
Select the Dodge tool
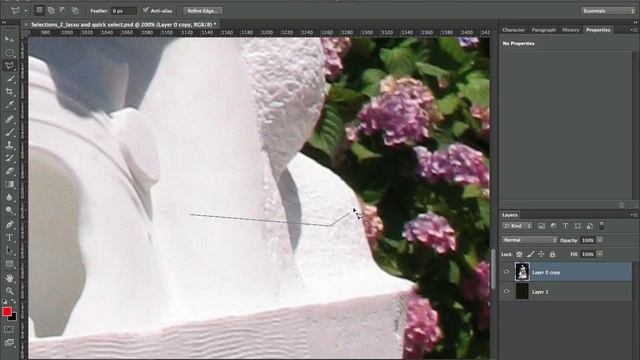(9, 211)
